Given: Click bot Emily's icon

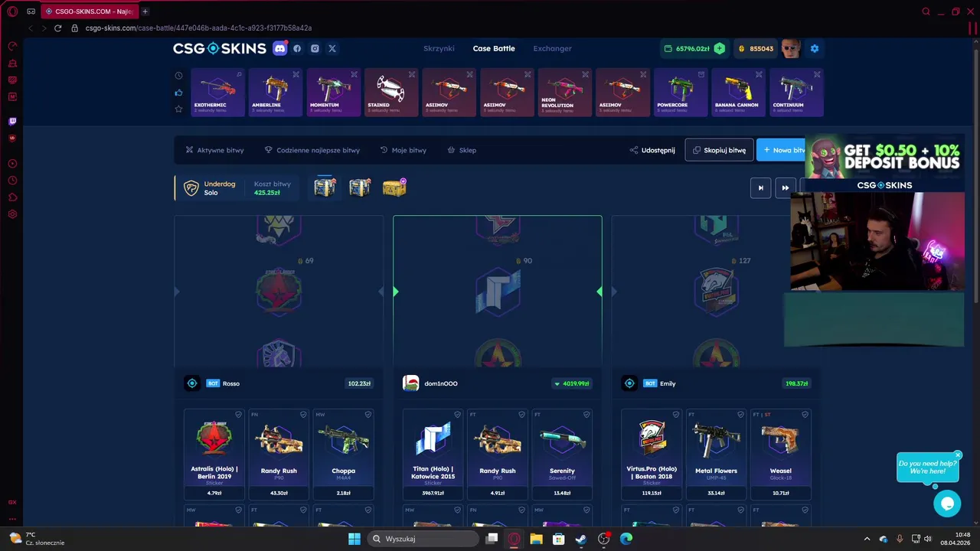Looking at the screenshot, I should [x=629, y=383].
